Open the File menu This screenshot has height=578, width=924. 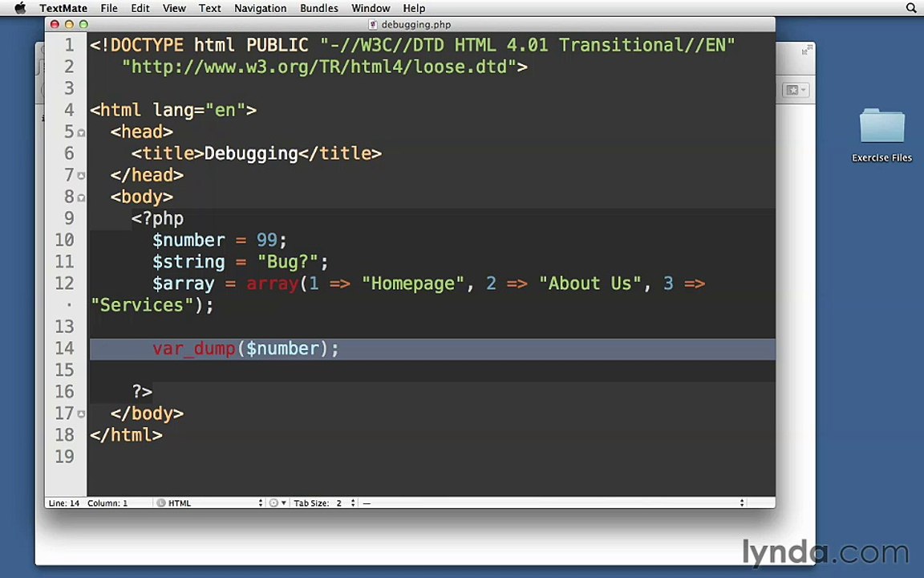click(x=109, y=8)
